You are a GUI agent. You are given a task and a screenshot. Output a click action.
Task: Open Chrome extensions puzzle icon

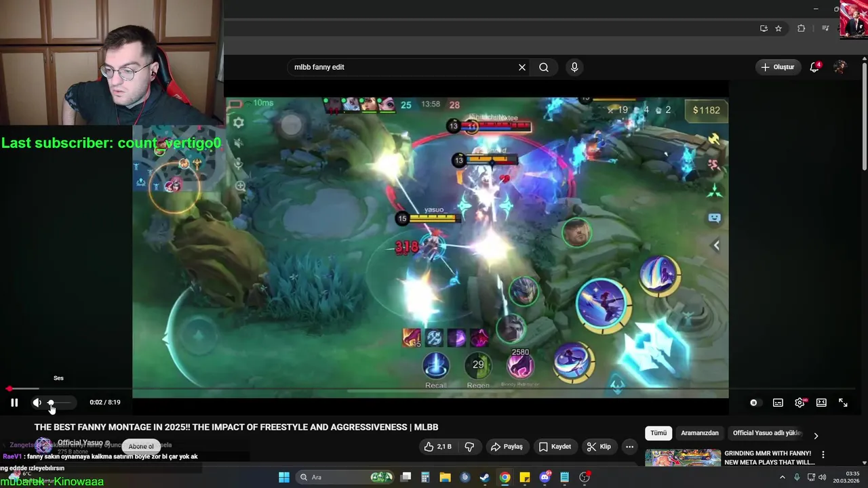(x=802, y=28)
